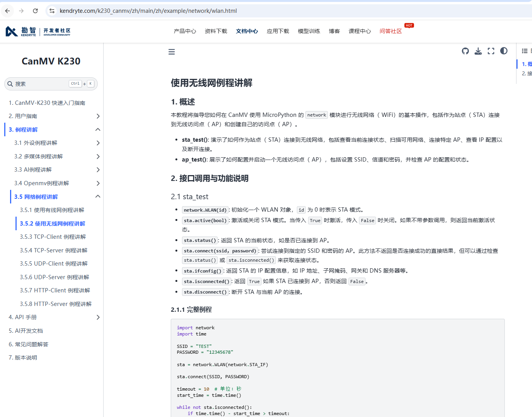Open the 模型训练 menu item

click(309, 31)
